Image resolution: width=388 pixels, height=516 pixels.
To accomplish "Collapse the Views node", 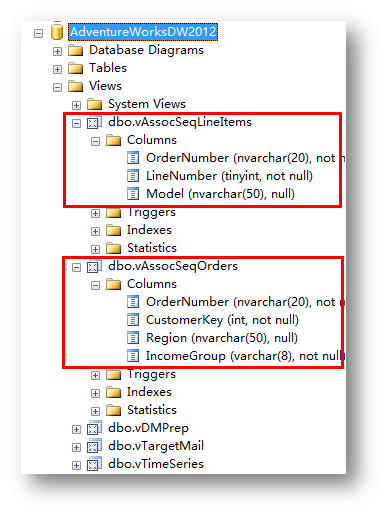I will 57,87.
